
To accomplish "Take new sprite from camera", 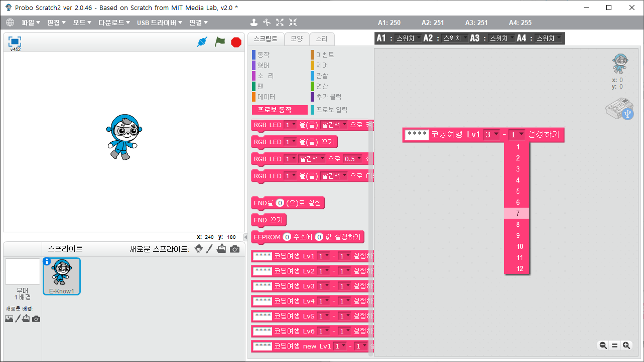I will click(x=234, y=249).
